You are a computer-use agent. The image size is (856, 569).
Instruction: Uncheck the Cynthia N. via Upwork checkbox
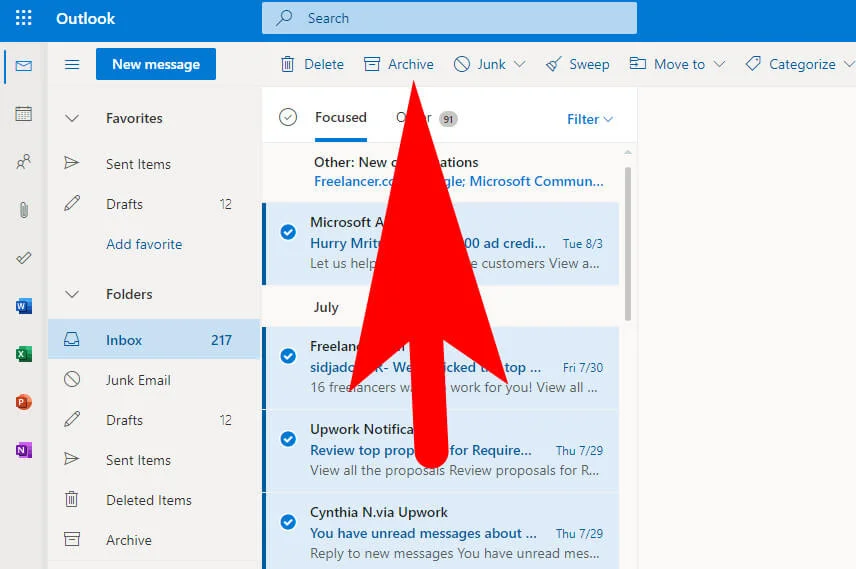tap(288, 522)
